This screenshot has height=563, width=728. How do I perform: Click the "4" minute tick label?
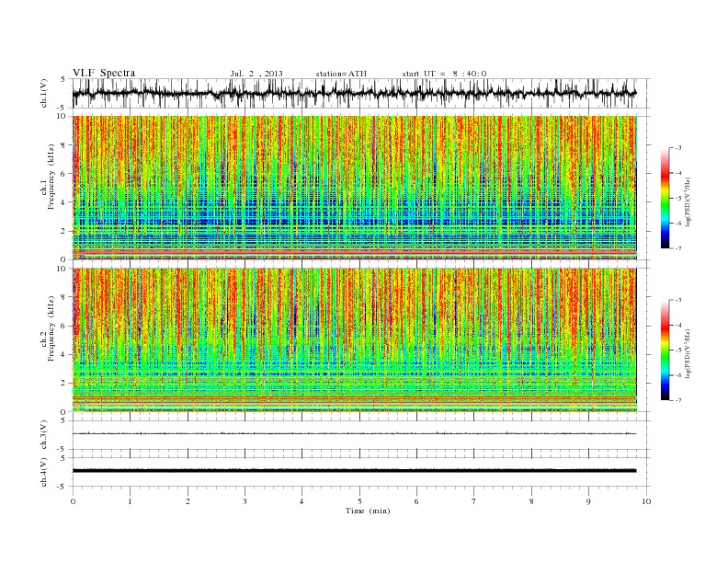[301, 501]
